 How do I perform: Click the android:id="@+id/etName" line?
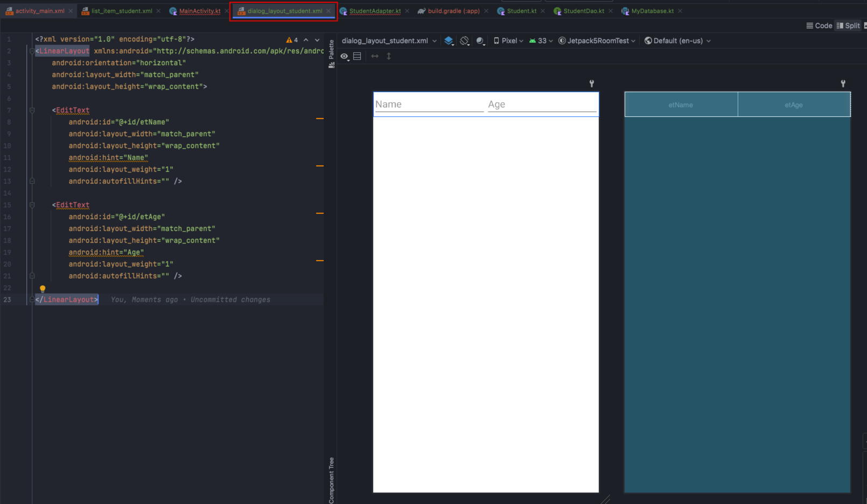tap(119, 122)
